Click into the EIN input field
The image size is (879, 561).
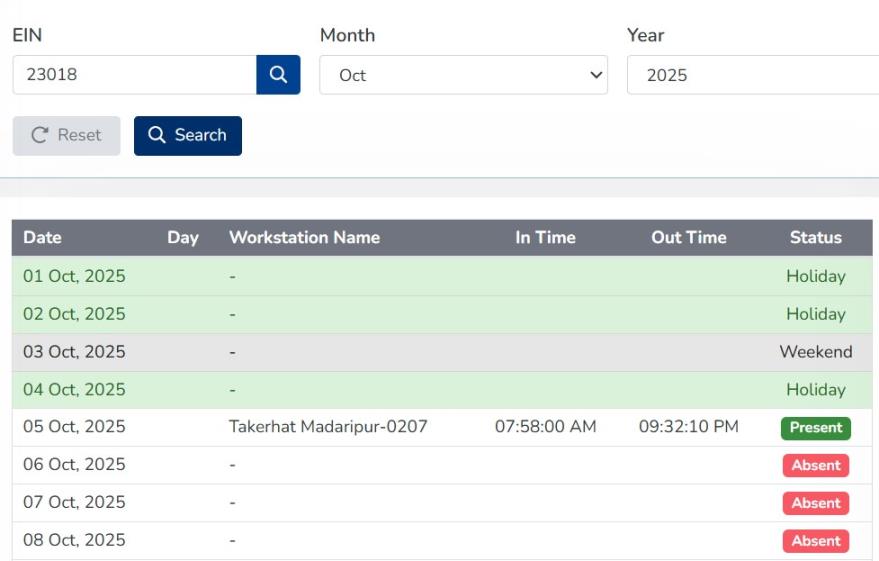click(x=134, y=75)
